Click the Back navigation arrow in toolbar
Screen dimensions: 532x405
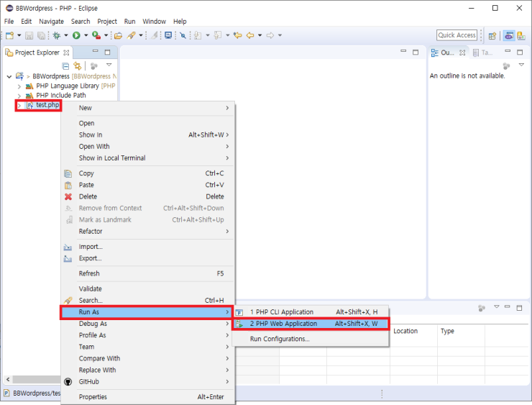(x=249, y=35)
